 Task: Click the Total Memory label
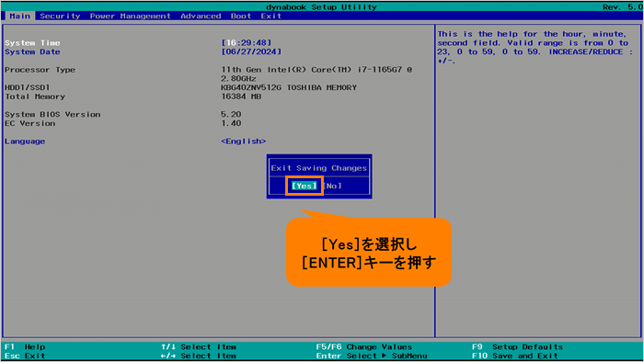pyautogui.click(x=35, y=96)
